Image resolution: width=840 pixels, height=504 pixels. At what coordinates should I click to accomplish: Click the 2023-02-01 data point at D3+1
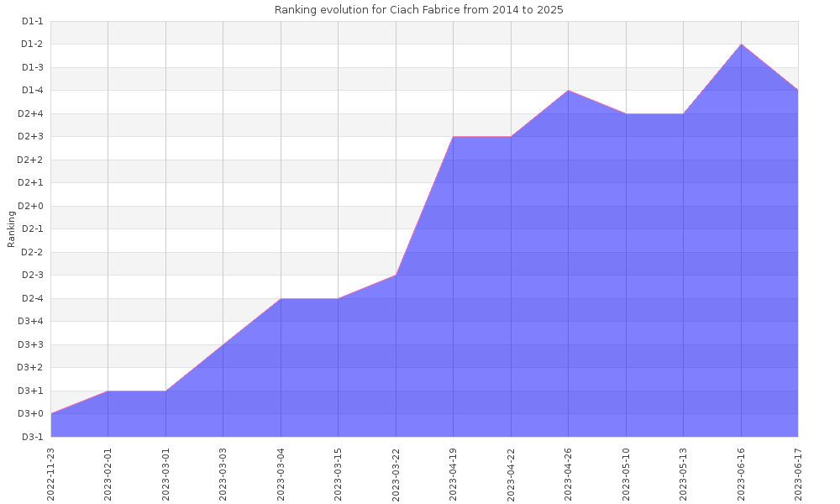coord(108,391)
